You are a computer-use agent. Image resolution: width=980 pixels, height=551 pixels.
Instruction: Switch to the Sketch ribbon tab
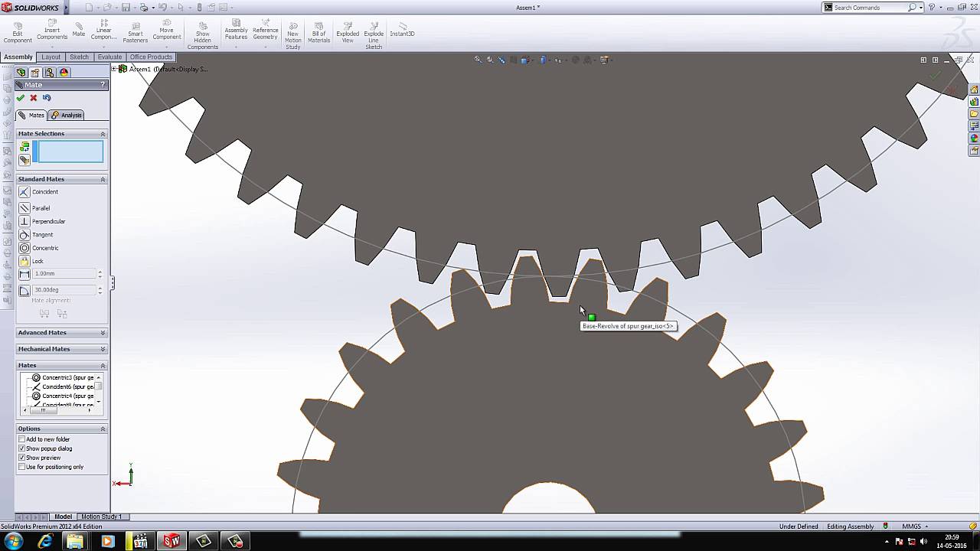(x=79, y=57)
